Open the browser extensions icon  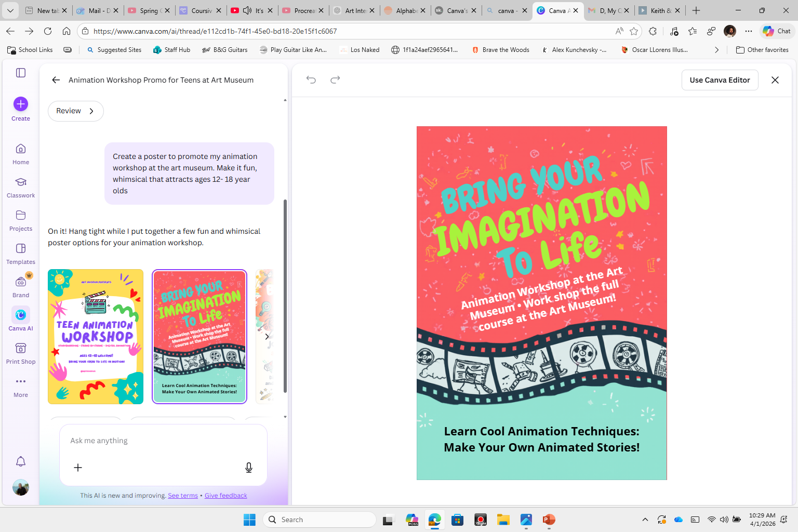[x=653, y=31]
